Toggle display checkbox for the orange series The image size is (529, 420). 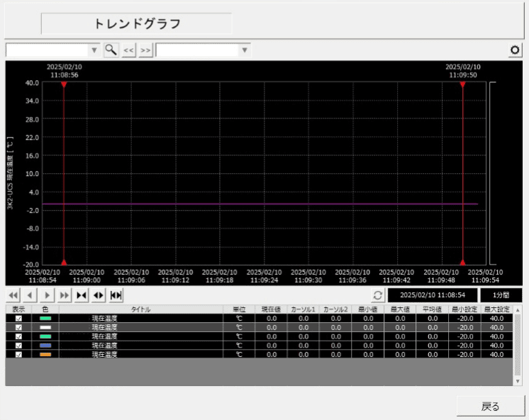(x=18, y=354)
